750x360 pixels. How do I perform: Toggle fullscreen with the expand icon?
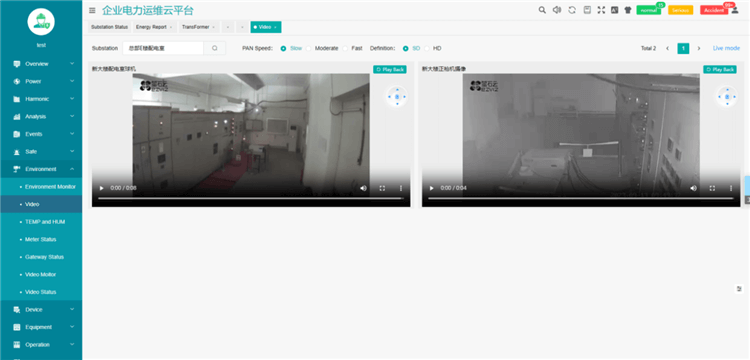click(x=601, y=10)
